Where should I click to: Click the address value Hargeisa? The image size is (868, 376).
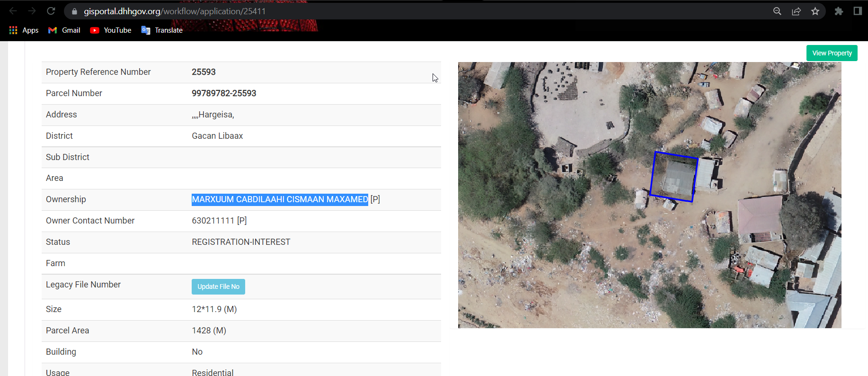(213, 115)
